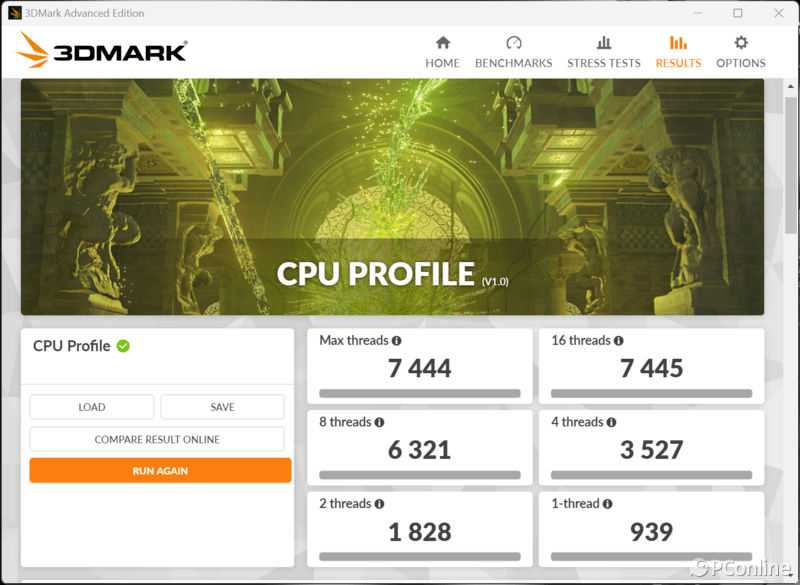Click the Max threads score bar
Image resolution: width=800 pixels, height=585 pixels.
tap(419, 394)
